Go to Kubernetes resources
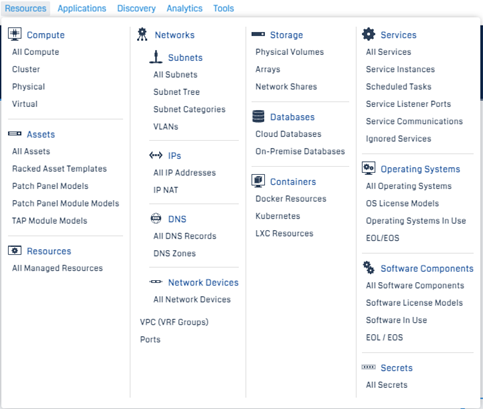The width and height of the screenshot is (483, 409). point(278,216)
